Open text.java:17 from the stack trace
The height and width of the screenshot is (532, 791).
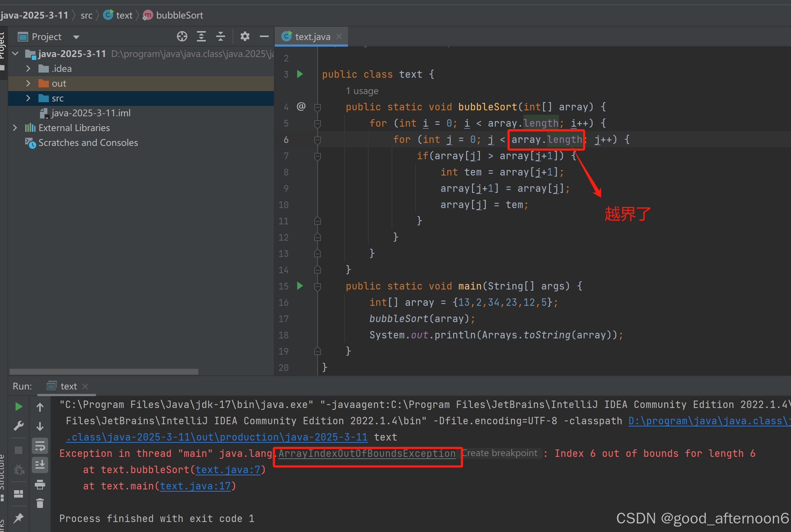[x=196, y=486]
